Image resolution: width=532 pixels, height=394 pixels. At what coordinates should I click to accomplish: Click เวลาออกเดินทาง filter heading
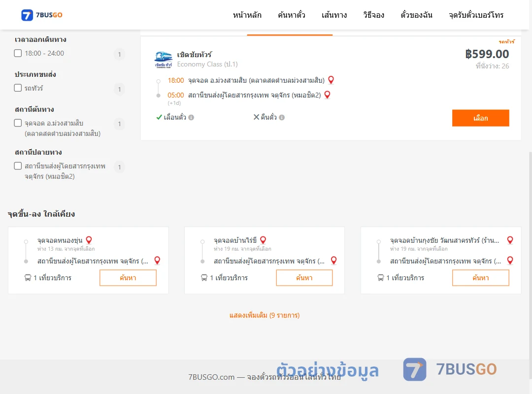[40, 39]
